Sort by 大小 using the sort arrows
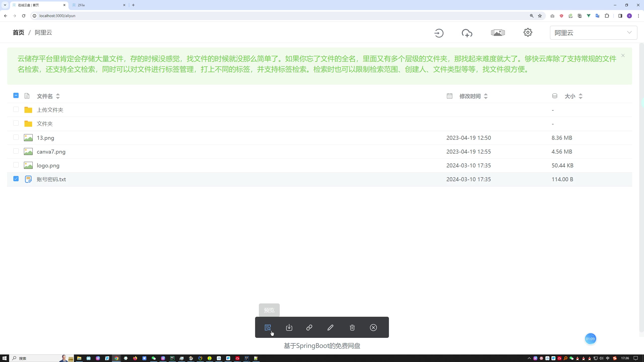The width and height of the screenshot is (644, 362). [581, 96]
